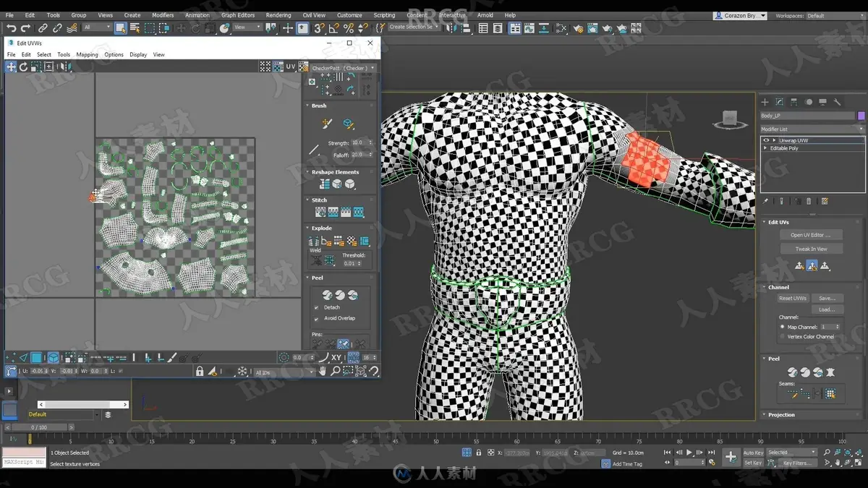
Task: Open Rendering menu
Action: [278, 15]
